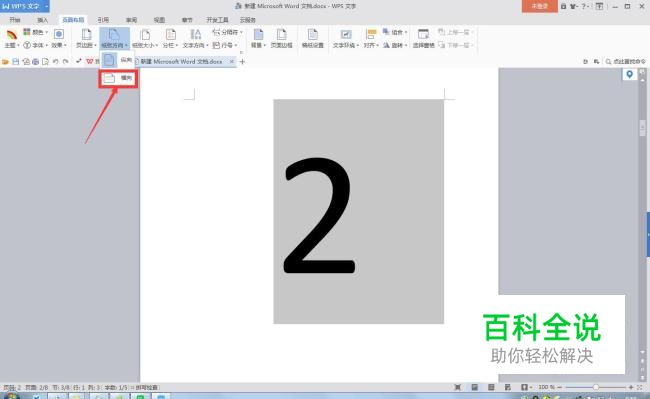Open the Paper Size (纸张大小) menu
The image size is (650, 399).
145,39
